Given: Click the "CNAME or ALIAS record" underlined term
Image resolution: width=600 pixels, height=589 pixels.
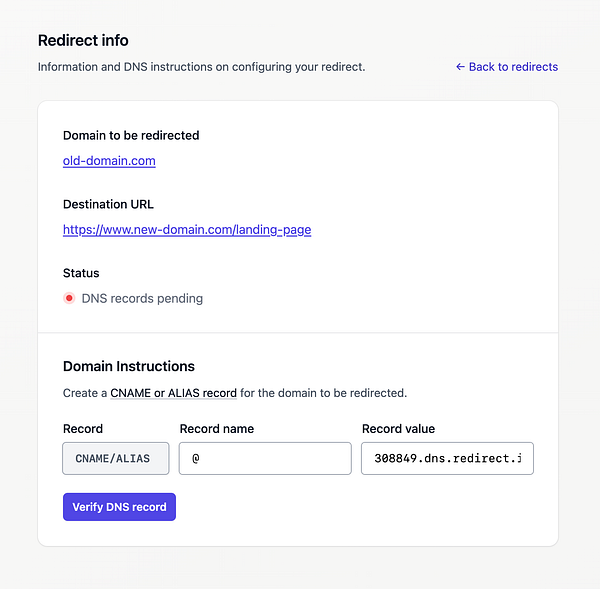Looking at the screenshot, I should (174, 393).
